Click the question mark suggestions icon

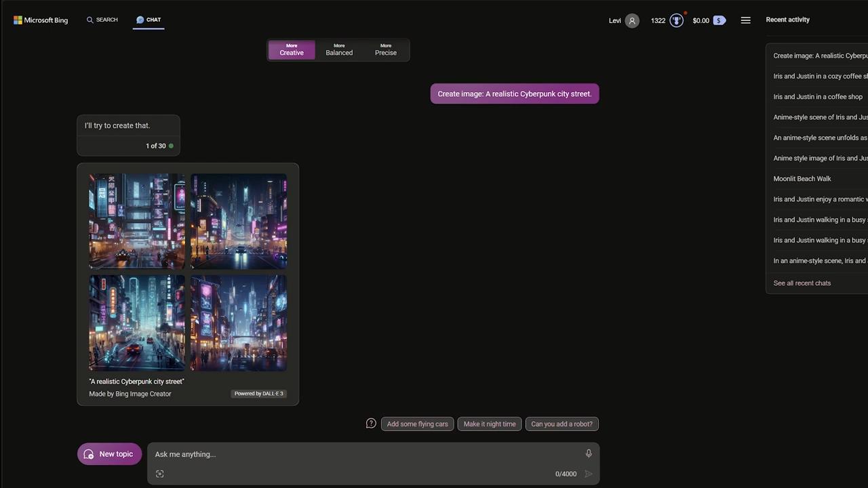371,424
